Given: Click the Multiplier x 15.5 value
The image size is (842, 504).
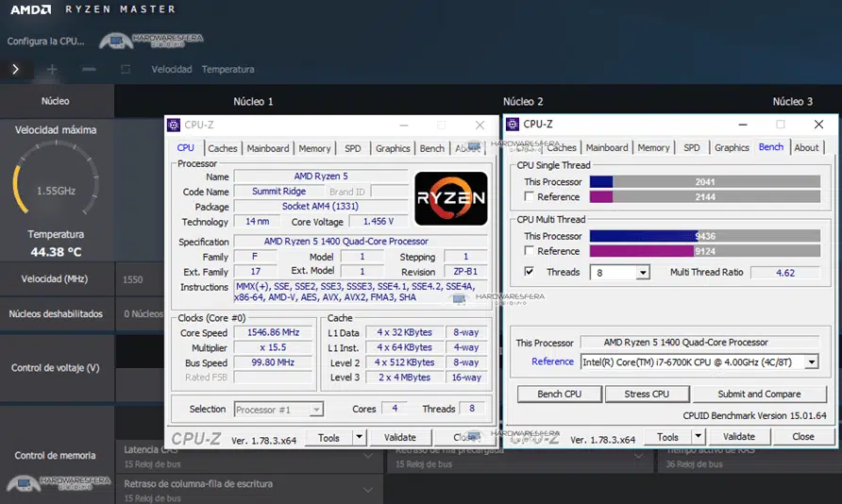Looking at the screenshot, I should pos(274,348).
